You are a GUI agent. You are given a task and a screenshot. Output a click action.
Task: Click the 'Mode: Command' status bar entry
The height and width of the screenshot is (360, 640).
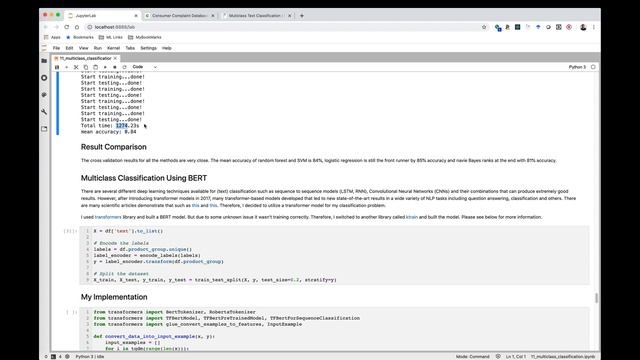click(x=472, y=357)
